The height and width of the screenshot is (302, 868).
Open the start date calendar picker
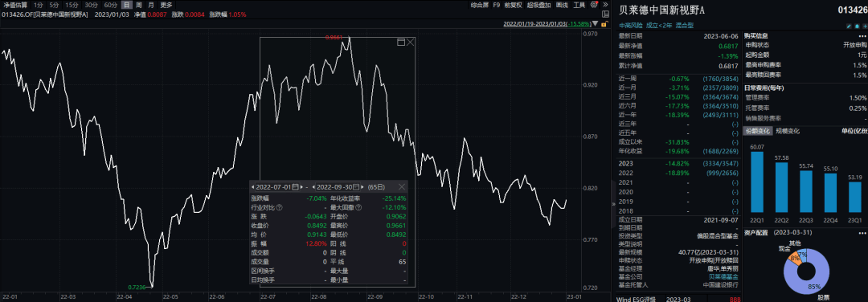click(x=296, y=187)
